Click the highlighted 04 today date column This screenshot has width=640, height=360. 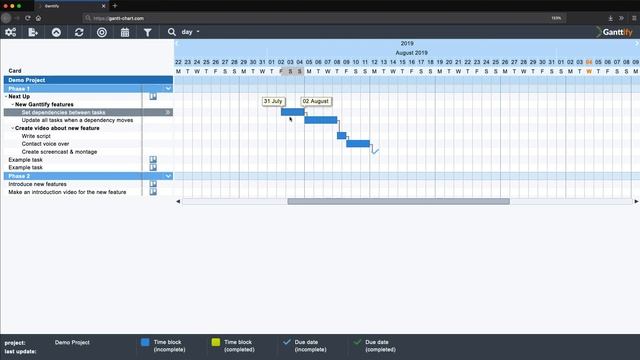click(x=589, y=62)
